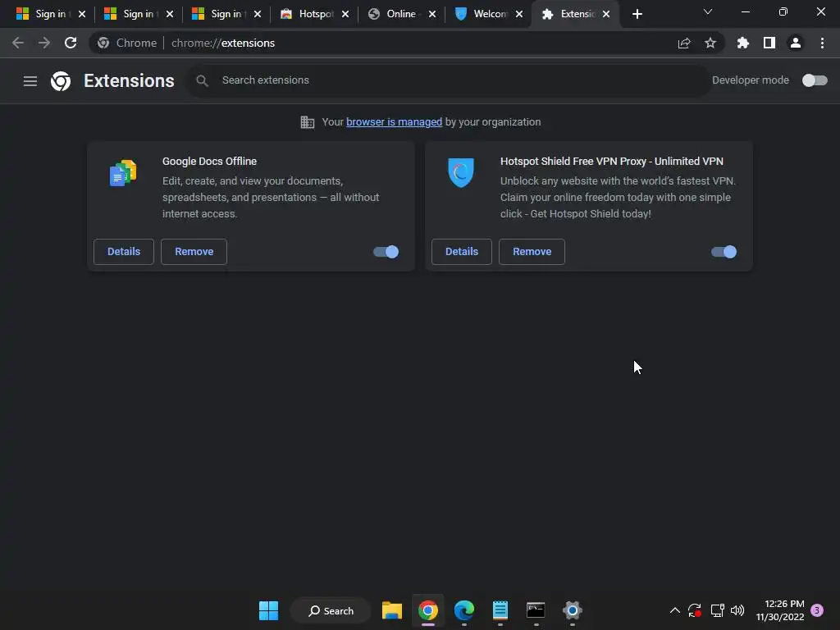Open Microsoft Edge from the taskbar
Viewport: 840px width, 630px height.
(x=464, y=610)
